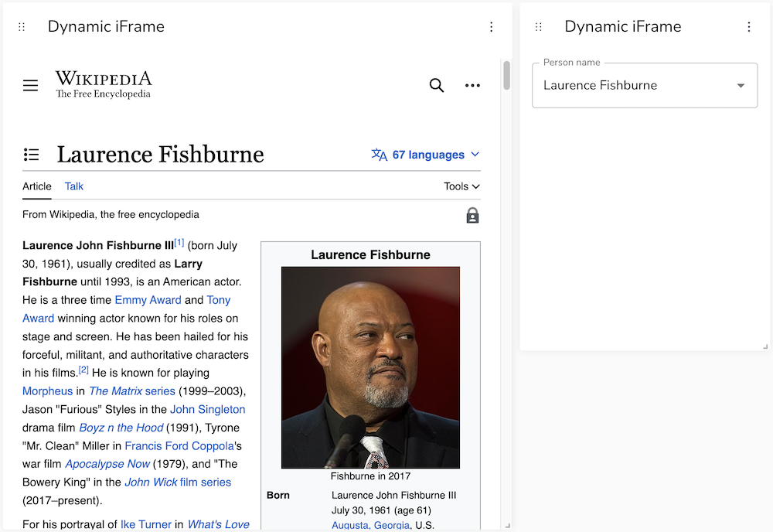
Task: Click the translate languages icon
Action: [379, 155]
